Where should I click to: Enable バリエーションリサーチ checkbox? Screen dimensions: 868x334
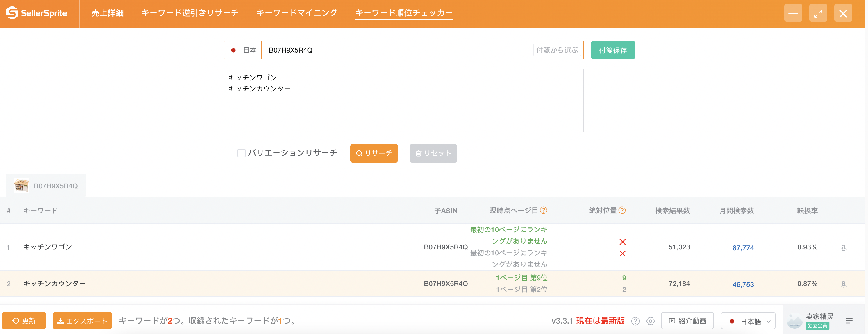click(x=241, y=153)
